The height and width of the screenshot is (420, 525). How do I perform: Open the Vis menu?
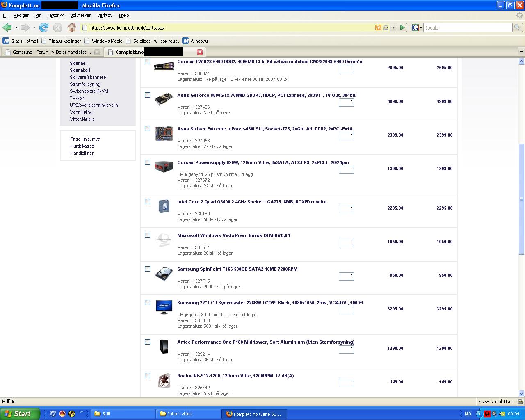[x=38, y=15]
